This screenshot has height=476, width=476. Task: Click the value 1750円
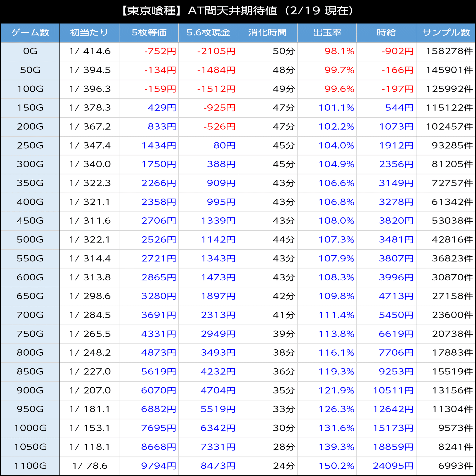click(159, 164)
